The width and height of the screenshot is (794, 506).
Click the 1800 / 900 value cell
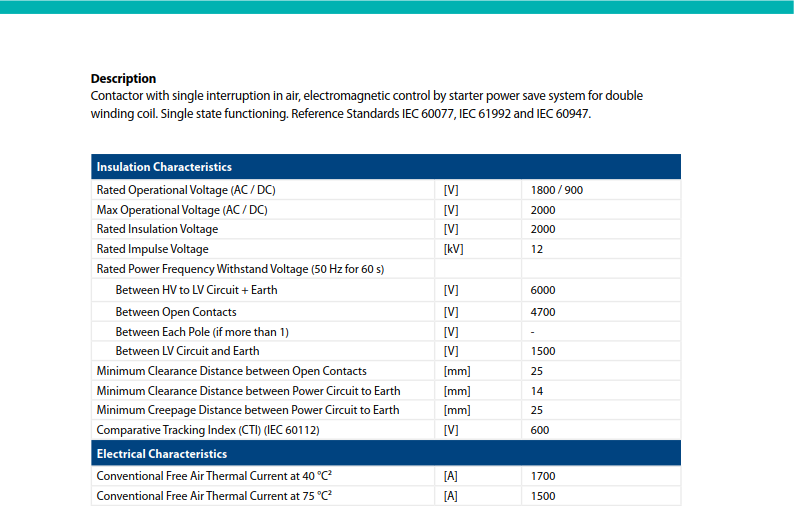(557, 190)
